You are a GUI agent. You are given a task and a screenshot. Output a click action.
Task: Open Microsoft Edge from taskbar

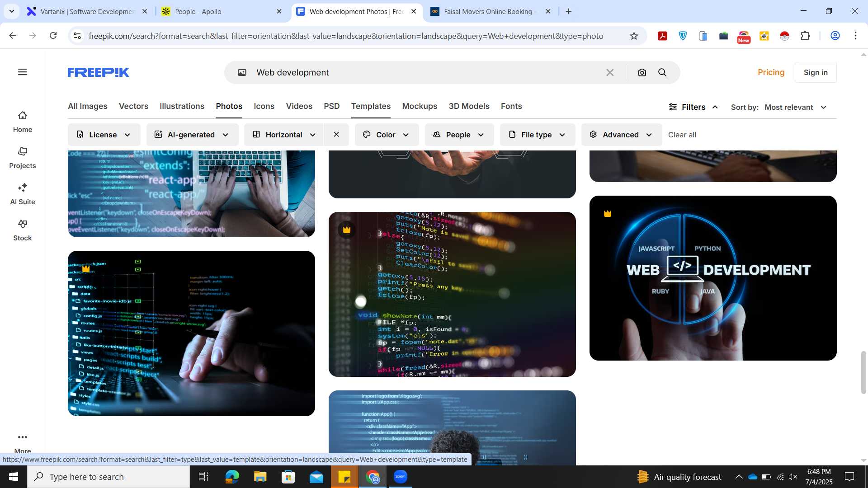point(232,477)
